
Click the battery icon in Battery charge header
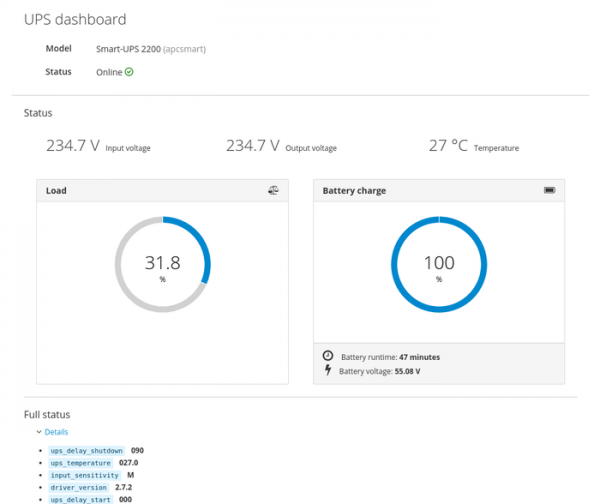pos(549,190)
